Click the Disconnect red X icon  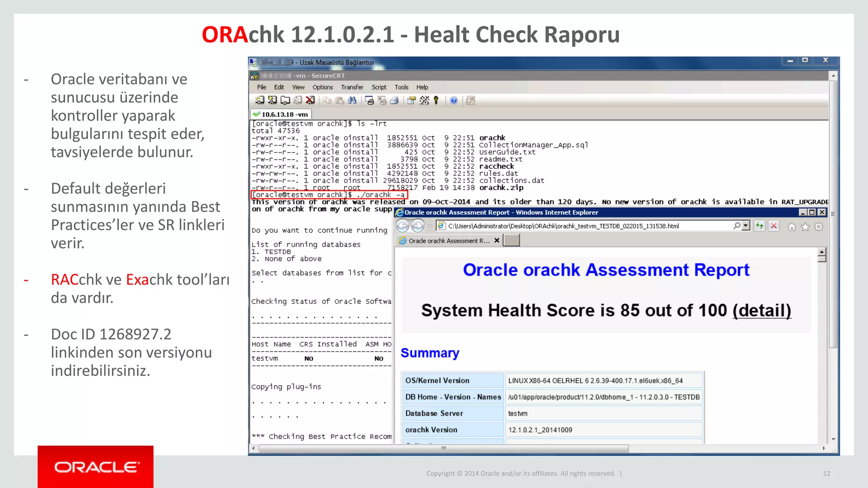tap(310, 100)
